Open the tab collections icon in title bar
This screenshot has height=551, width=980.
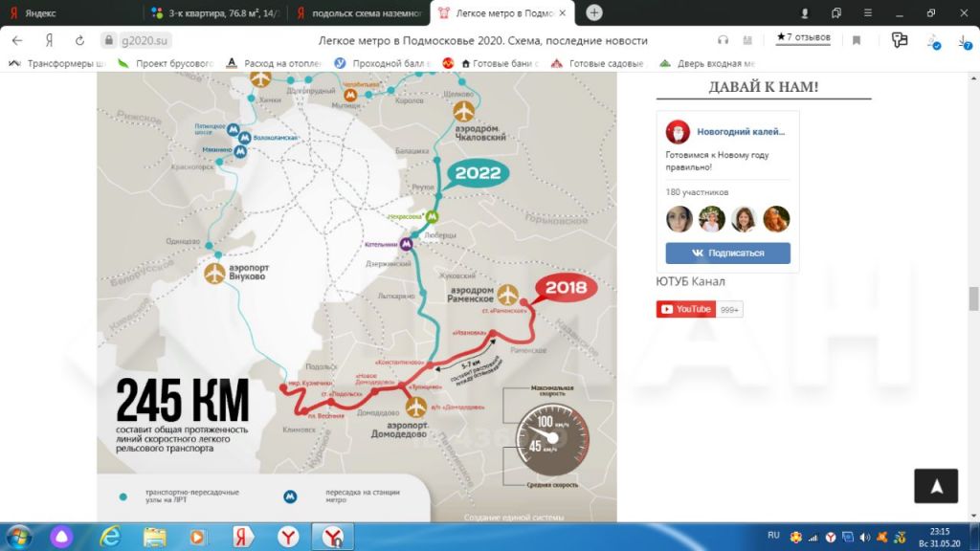(836, 13)
